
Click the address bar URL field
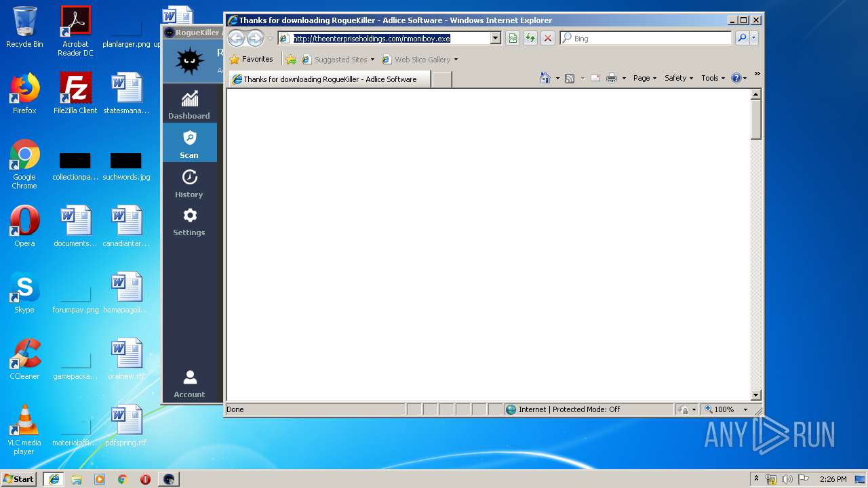(389, 38)
